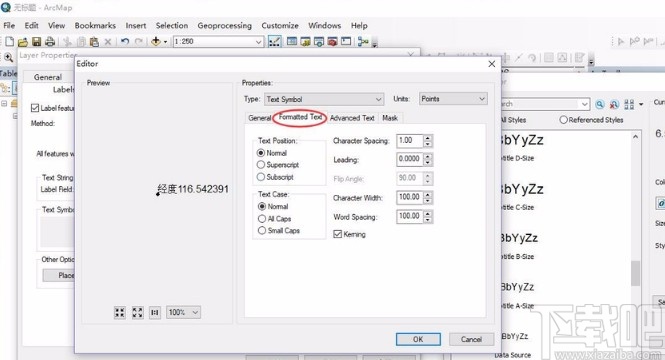Click OK in the Editor dialog
The width and height of the screenshot is (665, 360).
418,339
